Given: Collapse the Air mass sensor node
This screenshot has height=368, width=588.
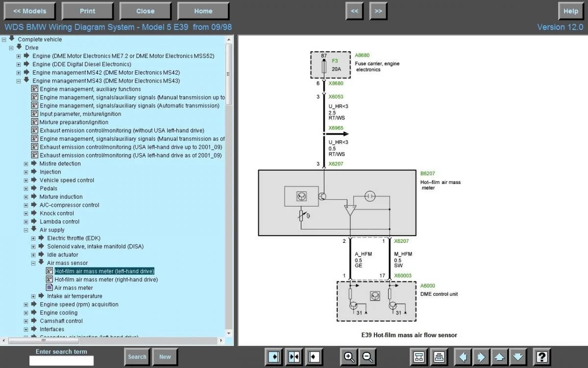Looking at the screenshot, I should tap(33, 263).
